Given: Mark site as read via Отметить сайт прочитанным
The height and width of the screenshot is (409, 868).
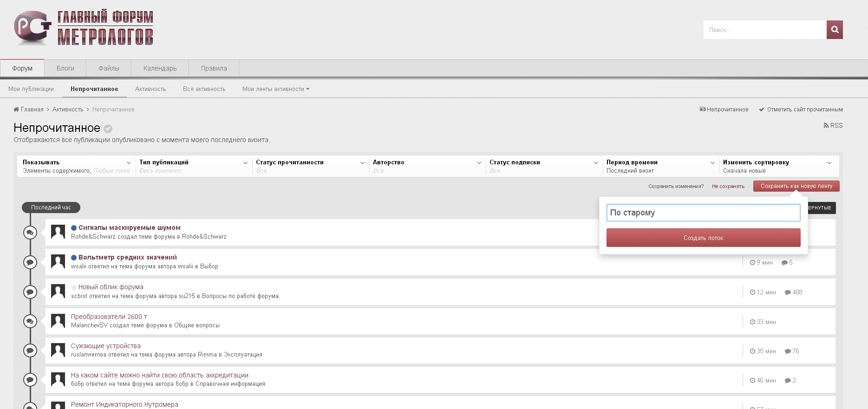Looking at the screenshot, I should 801,110.
